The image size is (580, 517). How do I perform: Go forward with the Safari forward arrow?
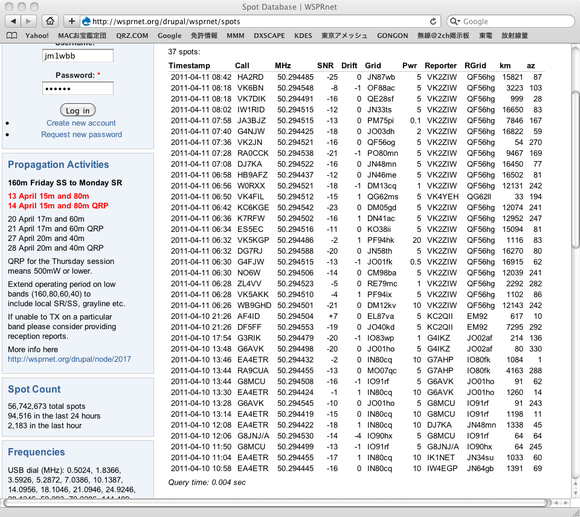coord(28,21)
